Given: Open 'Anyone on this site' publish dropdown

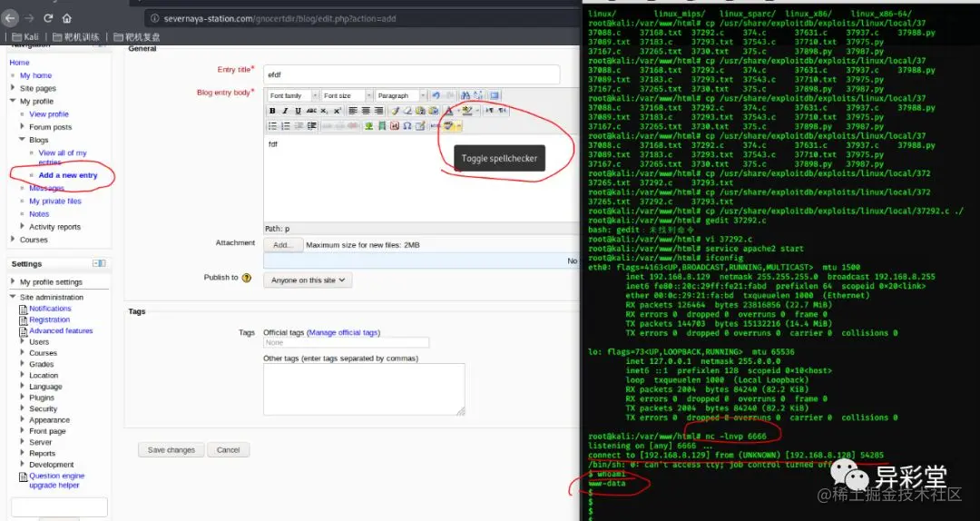Looking at the screenshot, I should coord(308,280).
